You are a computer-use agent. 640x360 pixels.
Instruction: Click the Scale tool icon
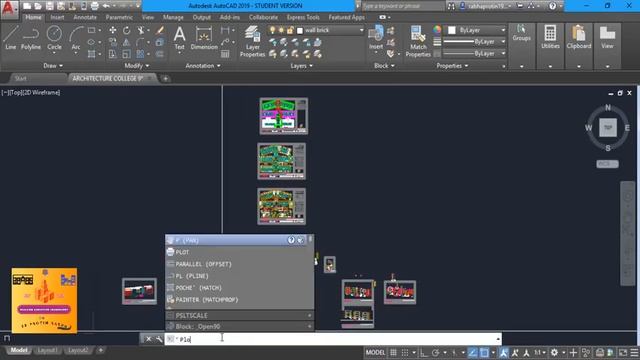(x=127, y=54)
